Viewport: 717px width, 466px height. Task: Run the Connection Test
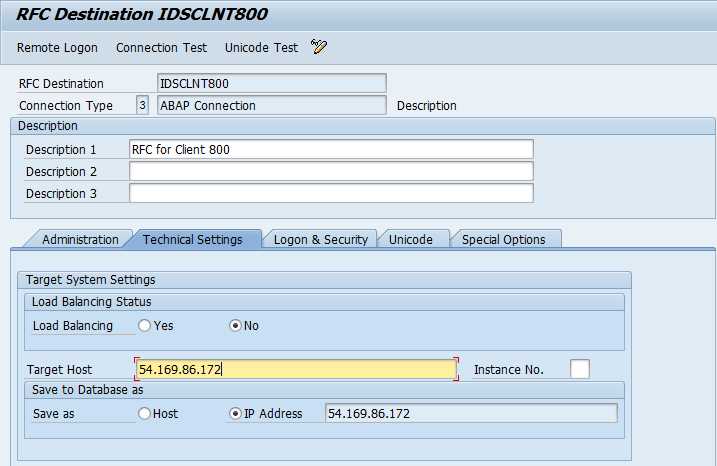click(161, 48)
